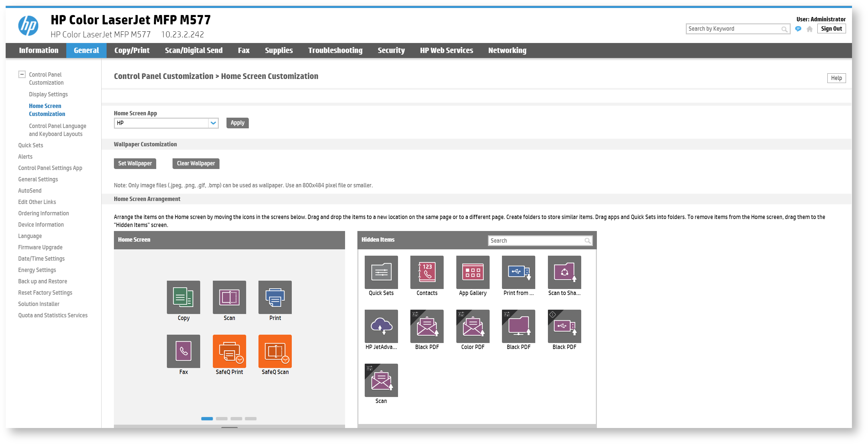Open Back up and Restore link
868x444 pixels.
pyautogui.click(x=42, y=282)
